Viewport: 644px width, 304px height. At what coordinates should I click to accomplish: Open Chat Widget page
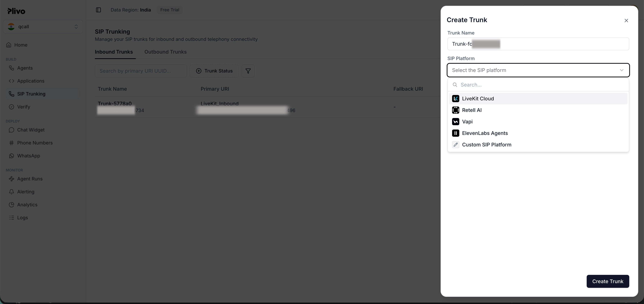(x=43, y=130)
